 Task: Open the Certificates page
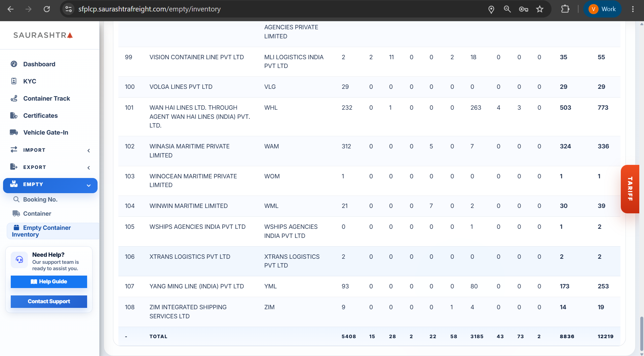pos(40,116)
